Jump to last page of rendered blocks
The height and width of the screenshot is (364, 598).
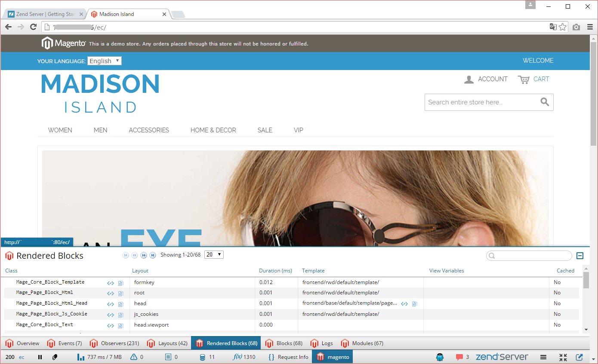click(x=153, y=255)
